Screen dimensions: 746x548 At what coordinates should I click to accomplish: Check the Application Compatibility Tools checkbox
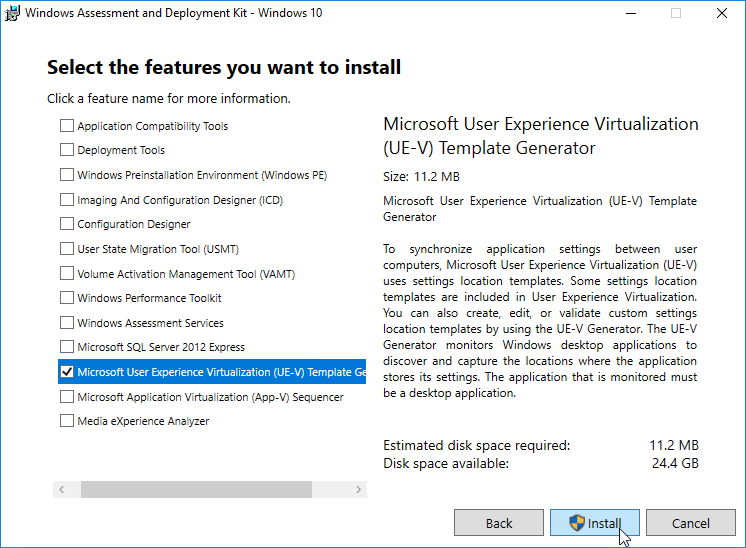point(67,126)
